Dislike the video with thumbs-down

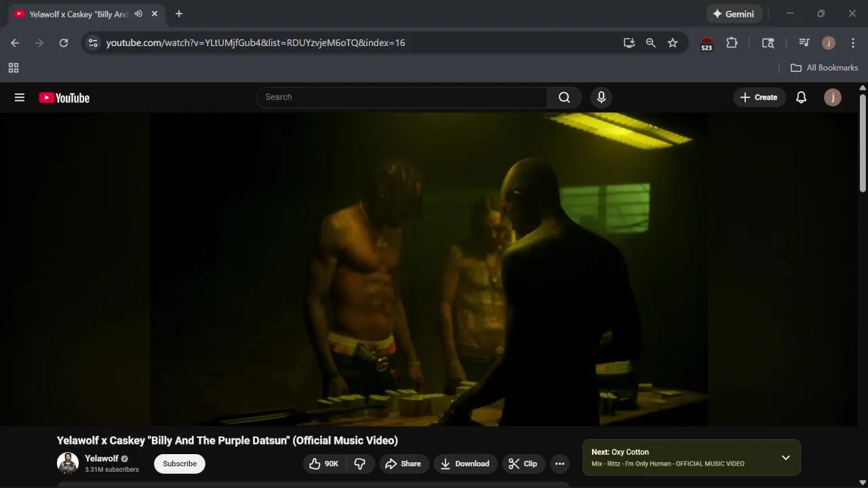[x=360, y=464]
